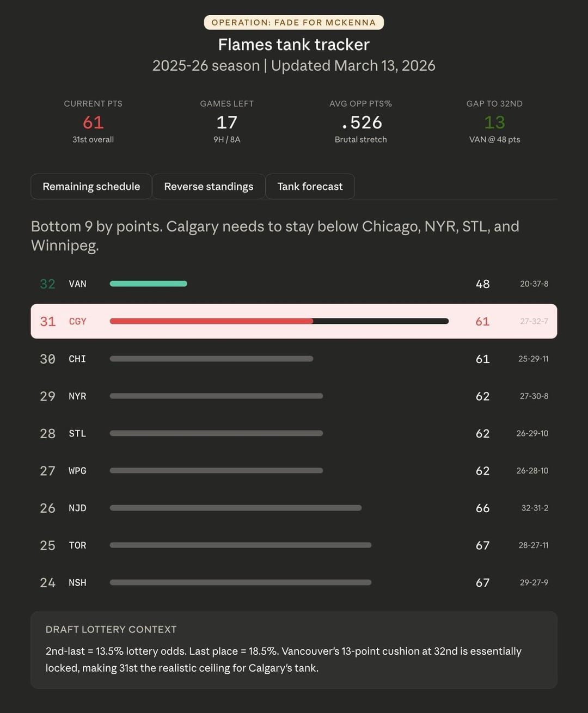Open the Remaining schedule tab
This screenshot has width=588, height=713.
click(x=91, y=187)
